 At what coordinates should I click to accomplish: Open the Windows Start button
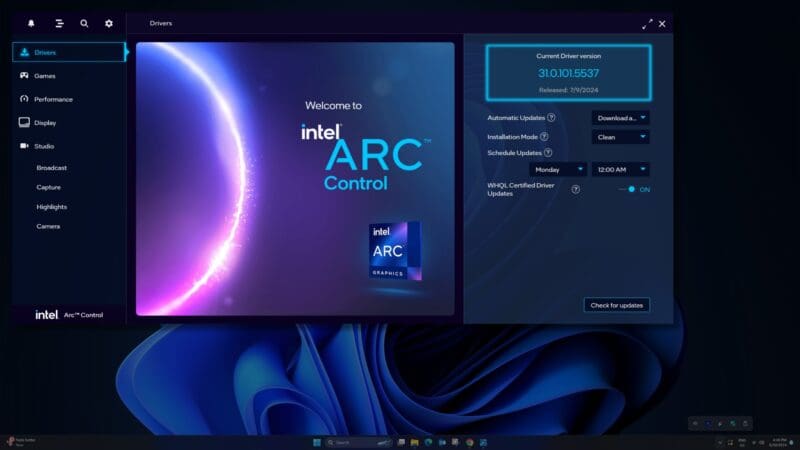click(317, 442)
